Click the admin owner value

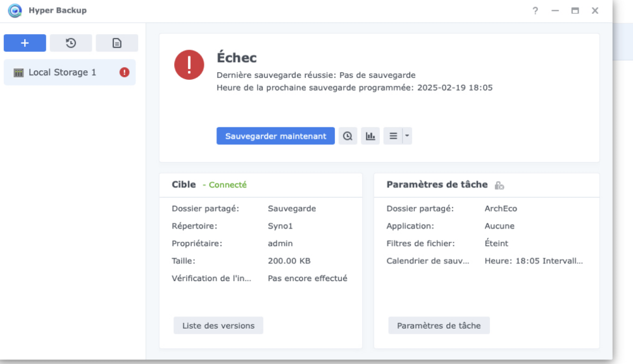click(280, 243)
